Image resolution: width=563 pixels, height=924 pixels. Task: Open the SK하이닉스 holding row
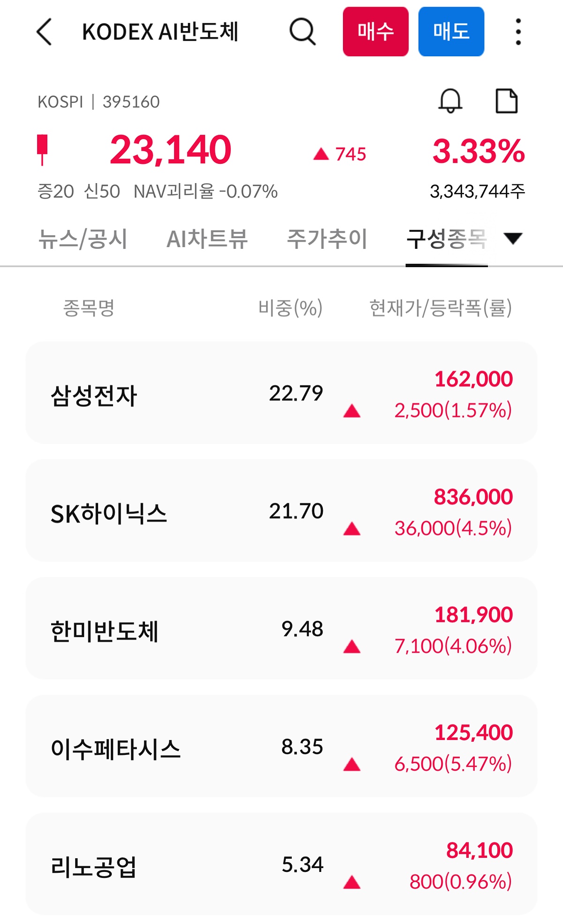click(x=281, y=511)
